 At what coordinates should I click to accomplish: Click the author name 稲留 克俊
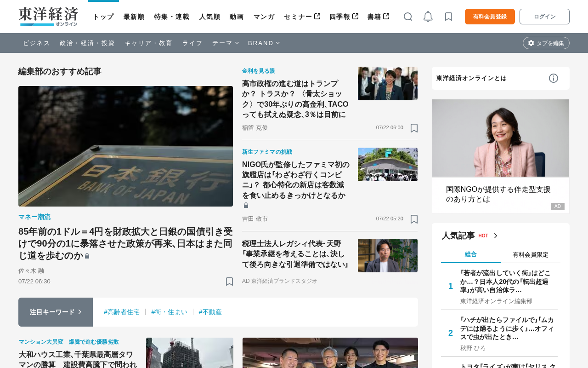point(255,128)
